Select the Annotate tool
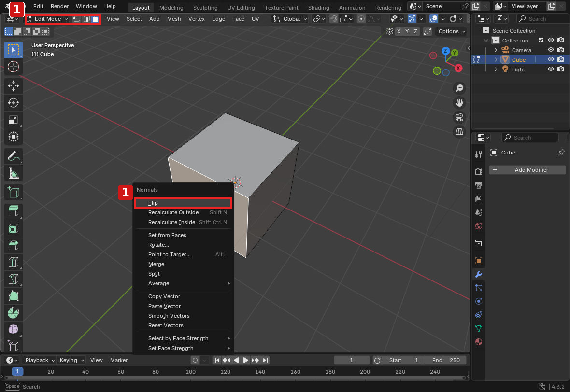The image size is (570, 392). click(x=14, y=156)
